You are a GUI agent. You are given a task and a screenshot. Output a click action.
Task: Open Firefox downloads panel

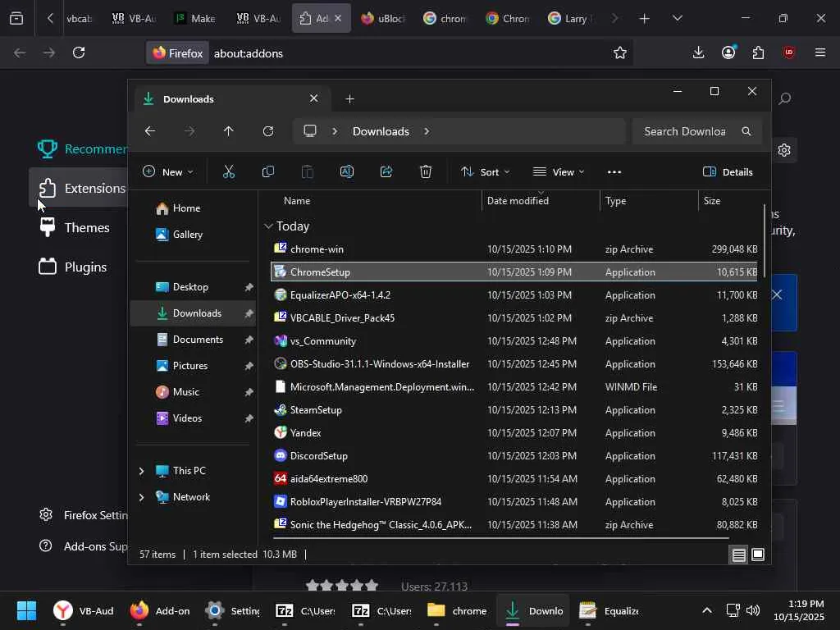pos(698,52)
